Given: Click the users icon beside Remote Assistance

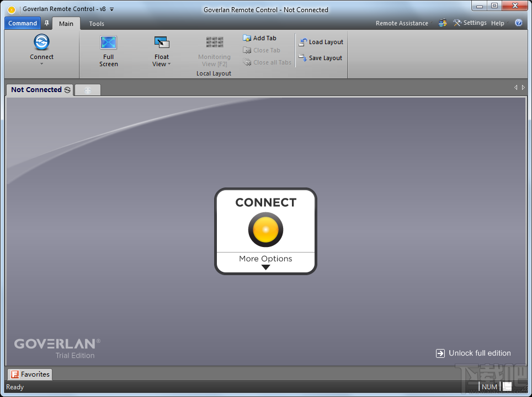Looking at the screenshot, I should 443,23.
